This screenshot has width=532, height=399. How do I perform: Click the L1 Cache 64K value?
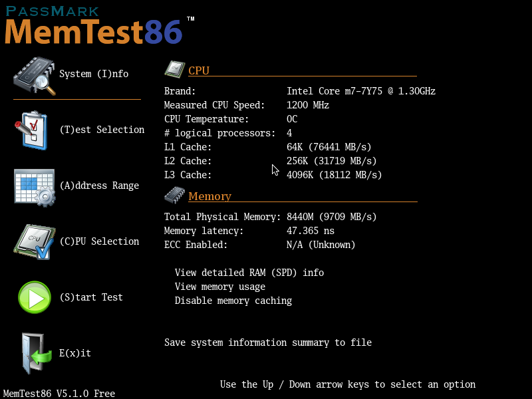329,147
